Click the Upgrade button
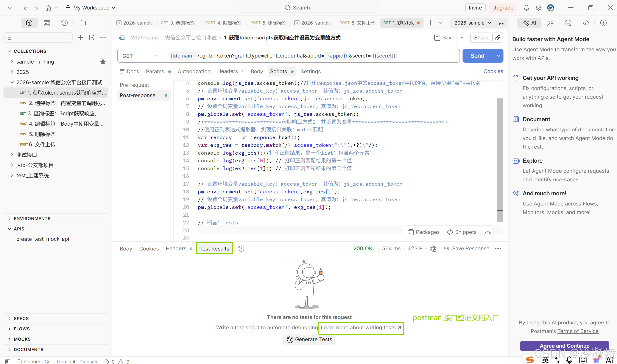617x364 pixels. (503, 8)
